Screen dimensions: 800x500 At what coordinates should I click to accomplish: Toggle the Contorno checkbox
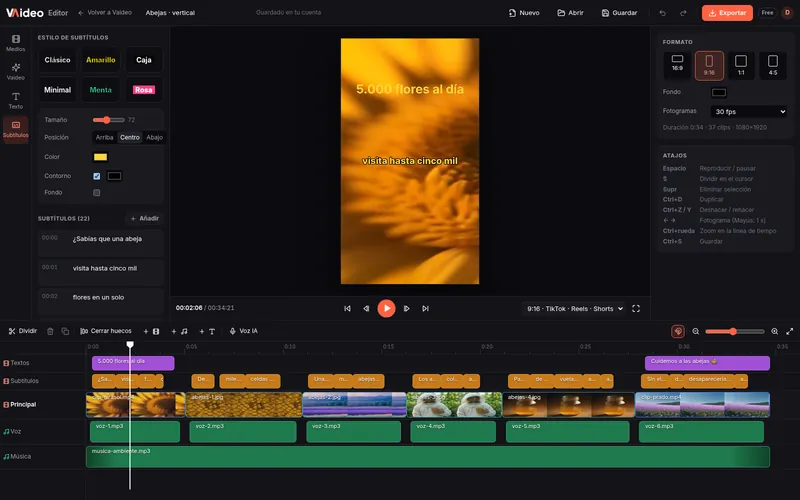pos(96,176)
